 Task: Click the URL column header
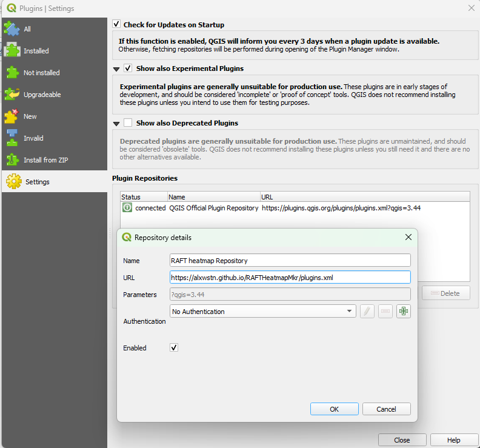pos(365,196)
